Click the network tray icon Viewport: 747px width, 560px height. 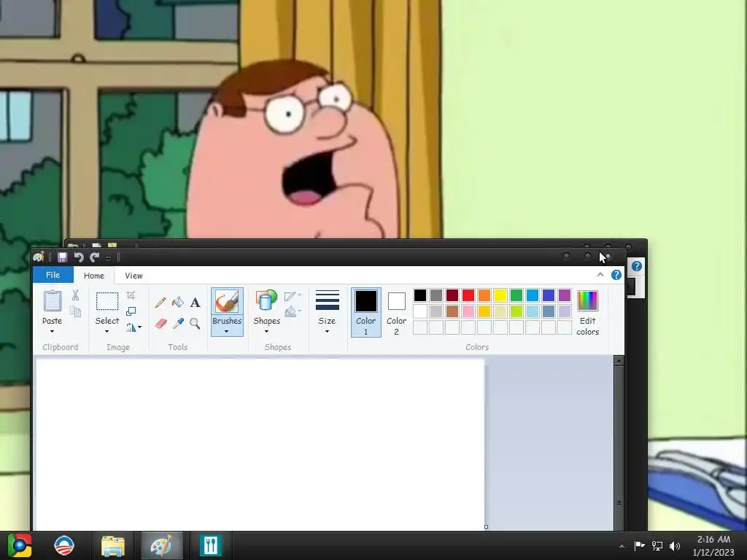tap(657, 545)
